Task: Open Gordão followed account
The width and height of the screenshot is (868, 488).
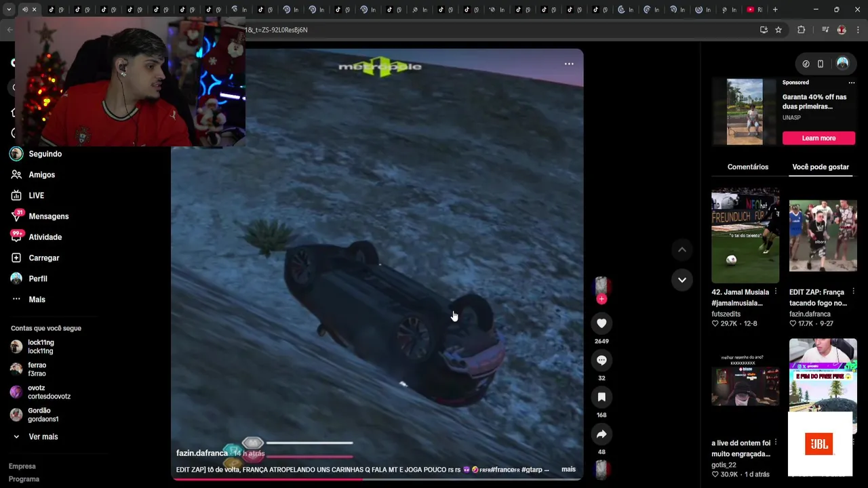Action: [35, 415]
